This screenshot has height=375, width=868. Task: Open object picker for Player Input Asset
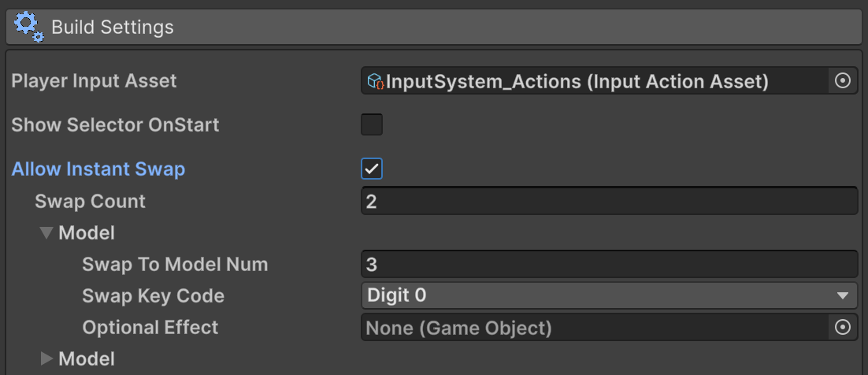(x=842, y=80)
